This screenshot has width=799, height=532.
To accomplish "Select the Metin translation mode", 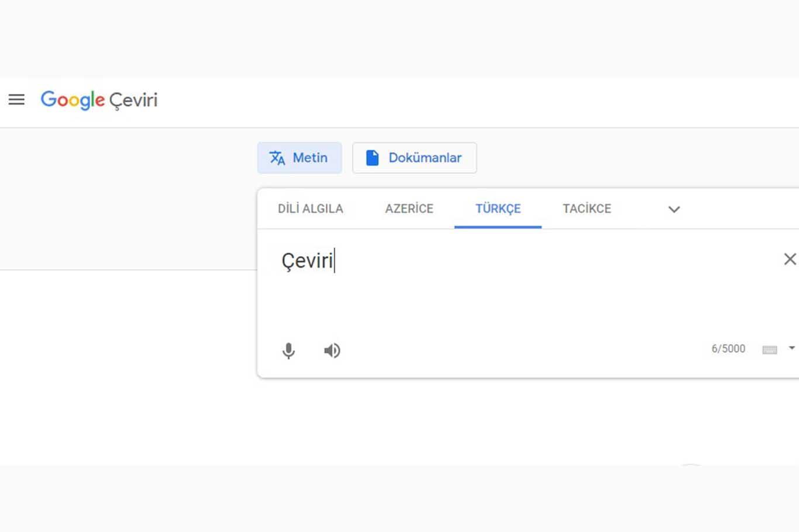I will 299,158.
